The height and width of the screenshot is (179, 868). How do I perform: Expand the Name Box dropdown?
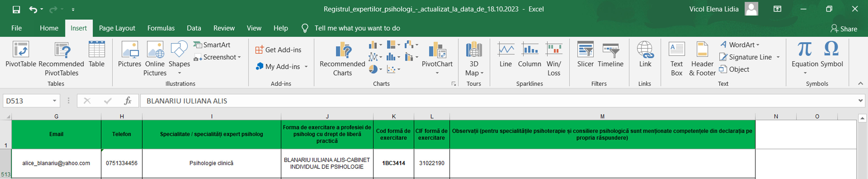click(54, 101)
